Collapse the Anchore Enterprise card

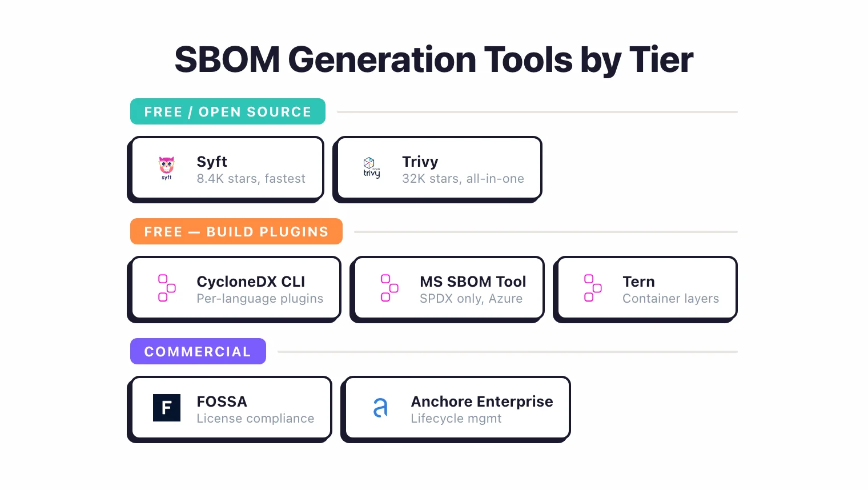pos(455,408)
